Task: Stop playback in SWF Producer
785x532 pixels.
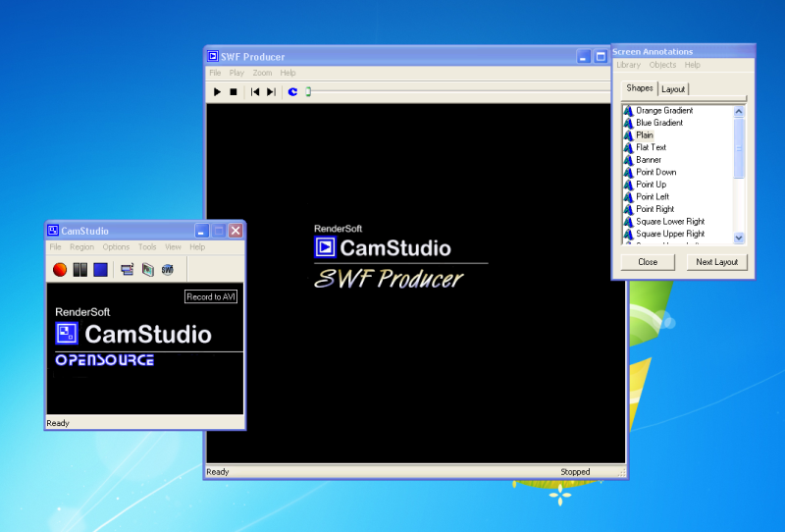Action: 234,91
